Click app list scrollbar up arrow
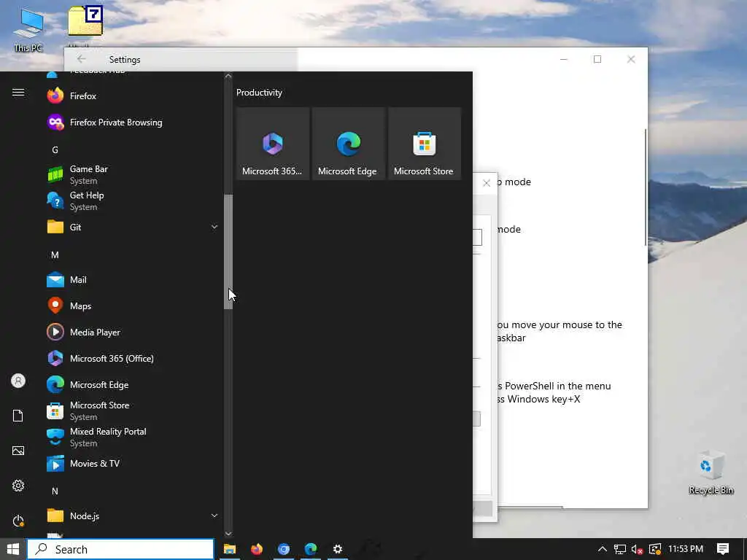747x560 pixels. tap(228, 76)
